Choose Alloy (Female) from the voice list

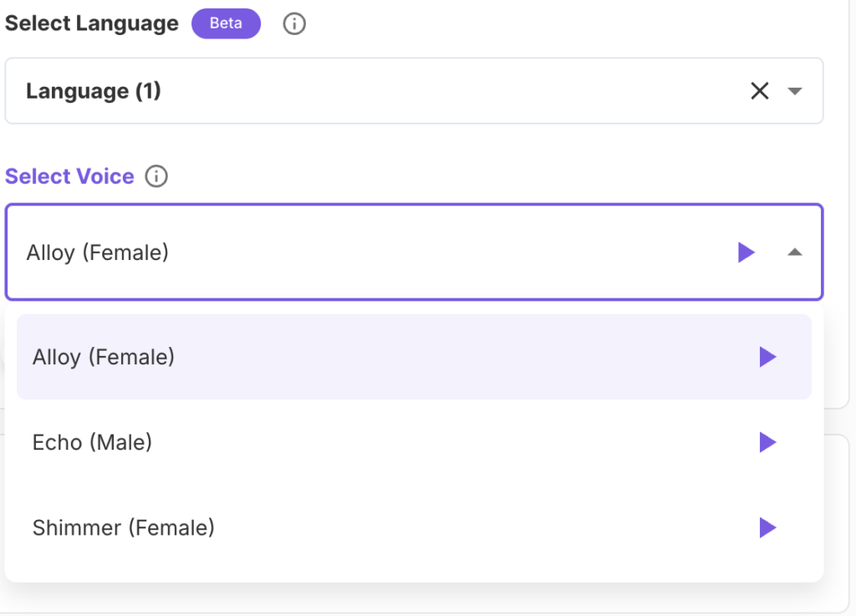coord(104,358)
